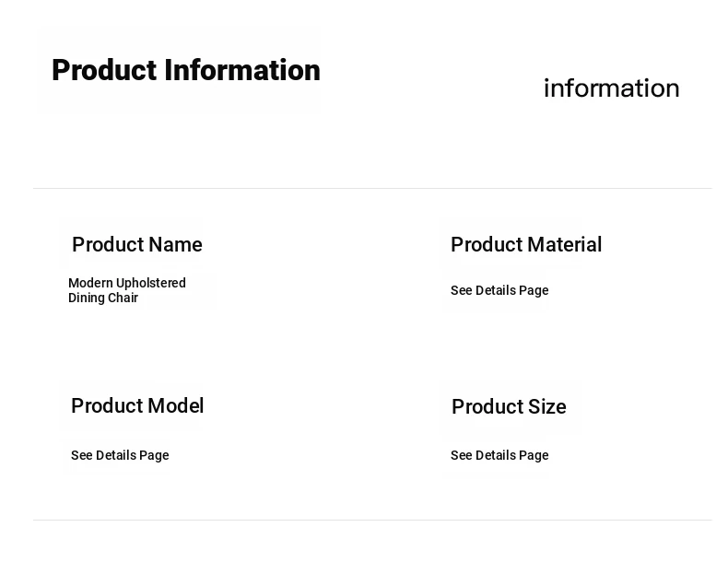The width and height of the screenshot is (728, 562).
Task: Select the Product Model label
Action: click(136, 406)
